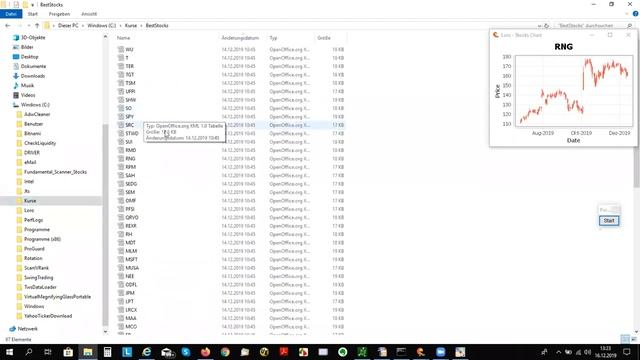The height and width of the screenshot is (360, 640).
Task: Select the MSFT file icon
Action: tap(121, 259)
